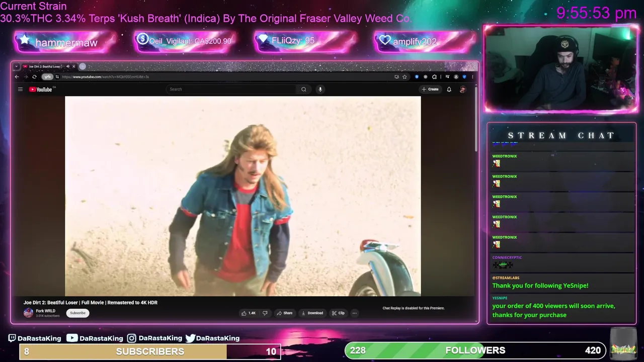This screenshot has width=644, height=362.
Task: Click the Stream Chat header
Action: [561, 135]
